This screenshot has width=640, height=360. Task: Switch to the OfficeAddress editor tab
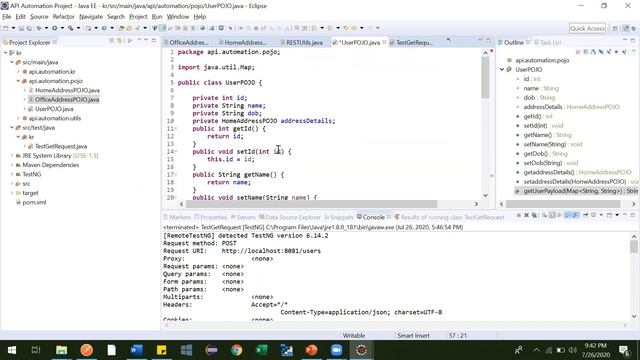(x=186, y=42)
